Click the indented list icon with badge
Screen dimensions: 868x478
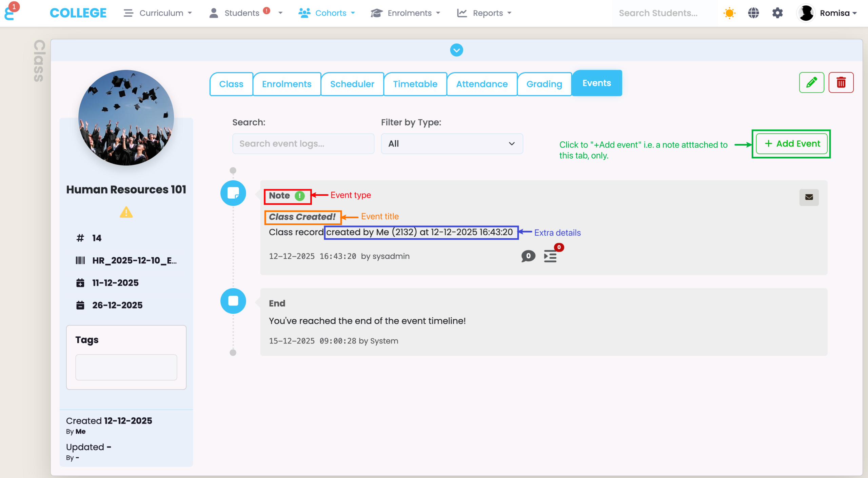(x=550, y=256)
